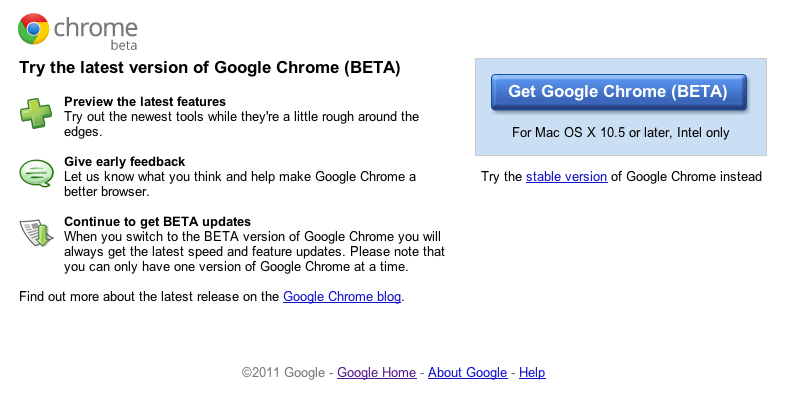Open the About Google link

click(467, 373)
